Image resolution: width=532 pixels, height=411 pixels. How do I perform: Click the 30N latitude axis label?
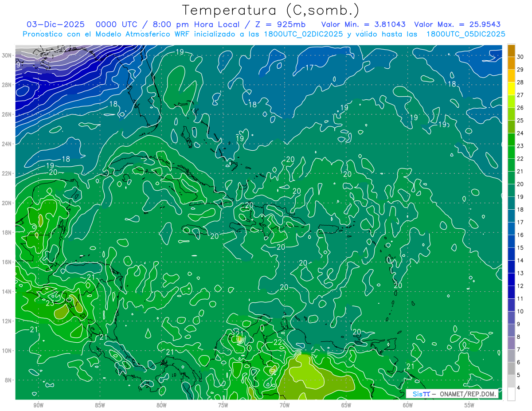coord(7,55)
